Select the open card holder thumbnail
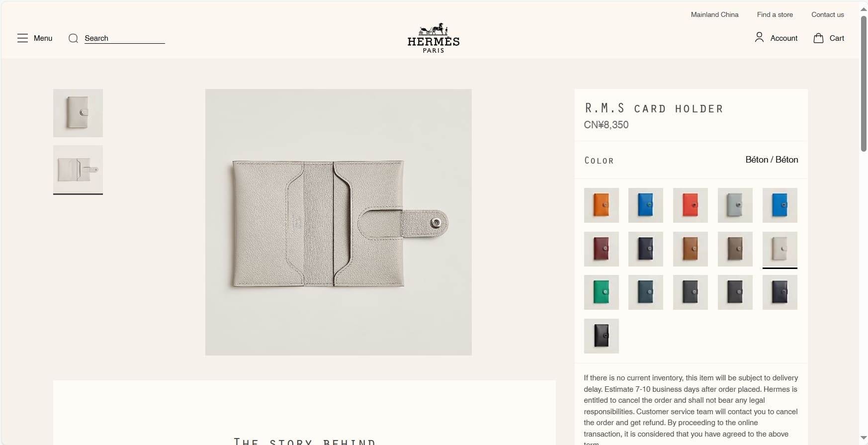 click(78, 170)
